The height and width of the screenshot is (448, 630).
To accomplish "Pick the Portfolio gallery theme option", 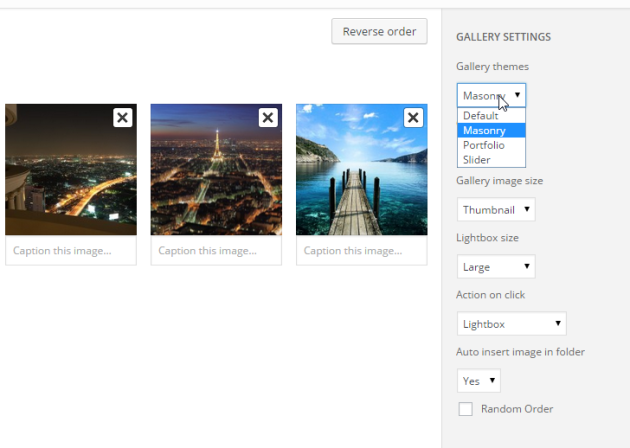I will pyautogui.click(x=491, y=145).
